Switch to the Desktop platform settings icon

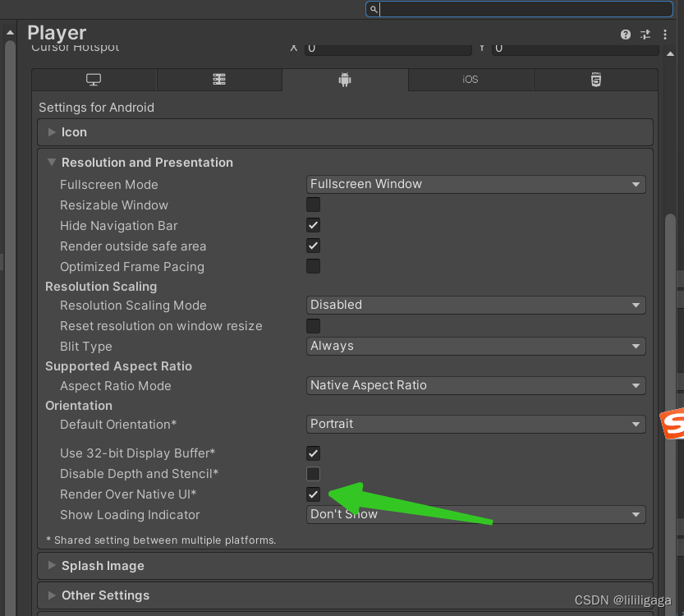(x=94, y=80)
